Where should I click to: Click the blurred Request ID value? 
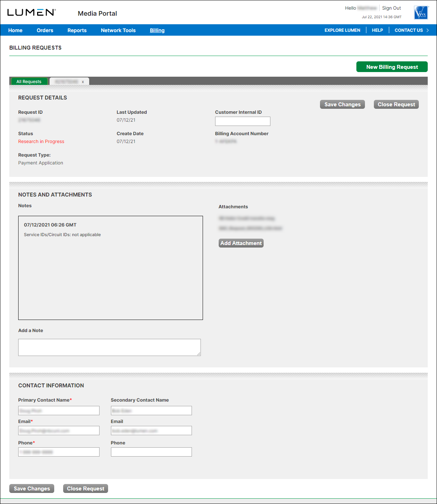coord(29,120)
